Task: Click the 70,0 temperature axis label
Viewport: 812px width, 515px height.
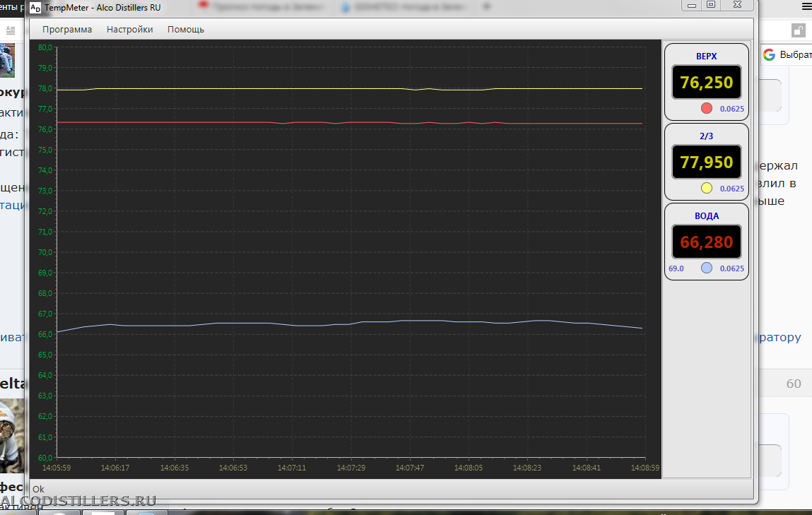Action: click(x=45, y=252)
